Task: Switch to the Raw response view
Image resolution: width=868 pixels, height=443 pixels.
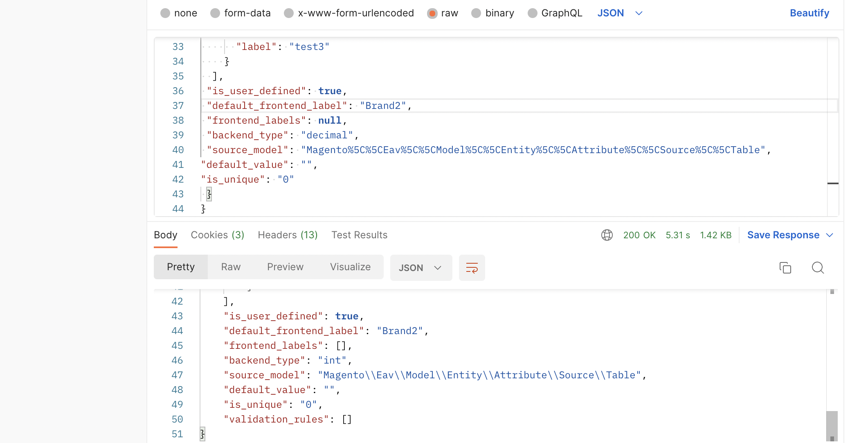Action: 231,267
